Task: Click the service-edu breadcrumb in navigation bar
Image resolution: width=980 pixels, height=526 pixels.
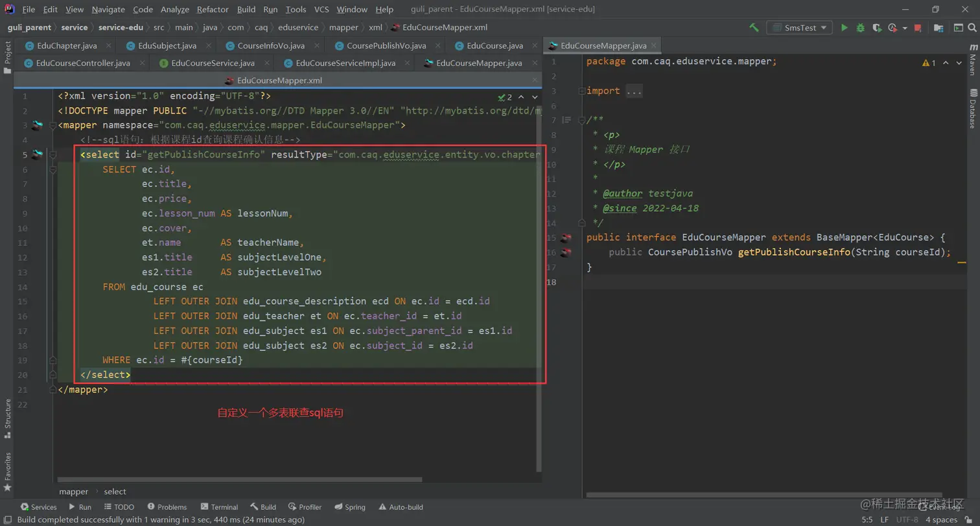Action: pyautogui.click(x=121, y=27)
